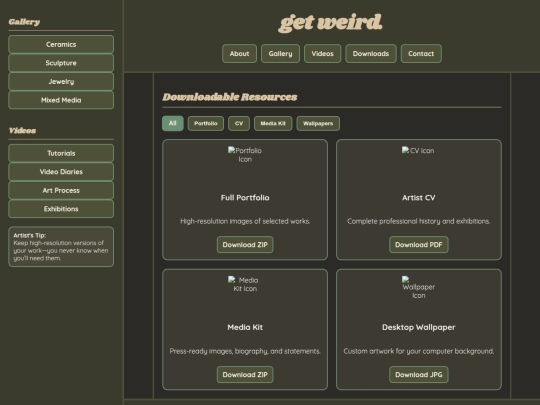
Task: Click Download JPG for Desktop Wallpaper
Action: click(x=418, y=375)
